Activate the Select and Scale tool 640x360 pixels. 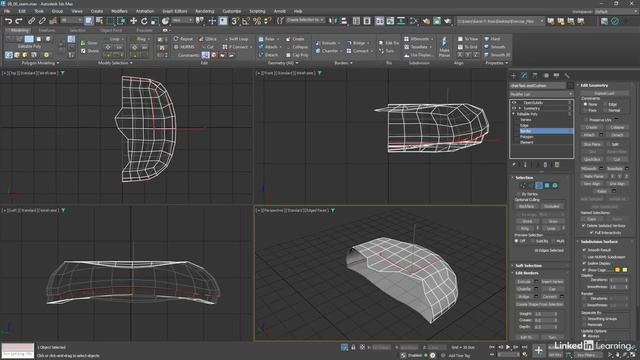point(155,20)
